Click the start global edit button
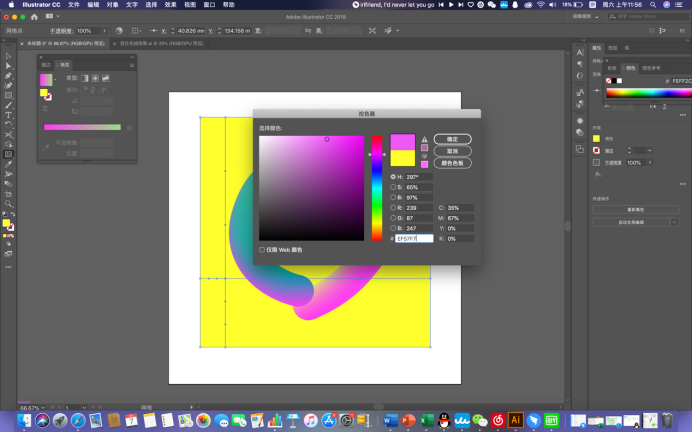Screen dimensions: 692x433 tap(631, 222)
